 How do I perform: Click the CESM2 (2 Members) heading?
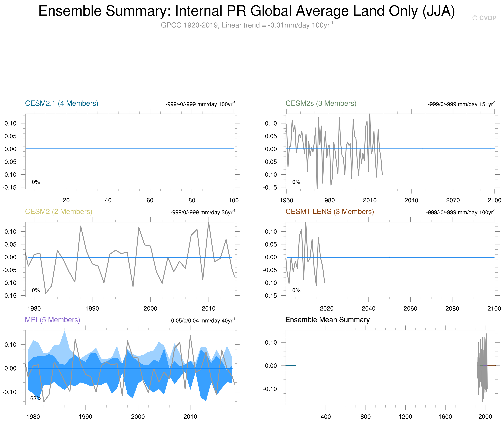click(59, 212)
